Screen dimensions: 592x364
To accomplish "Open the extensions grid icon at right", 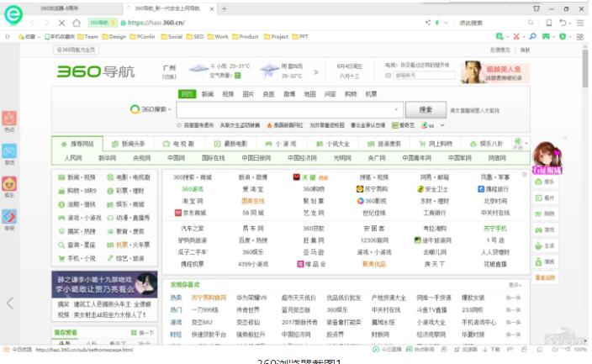I will pyautogui.click(x=579, y=37).
